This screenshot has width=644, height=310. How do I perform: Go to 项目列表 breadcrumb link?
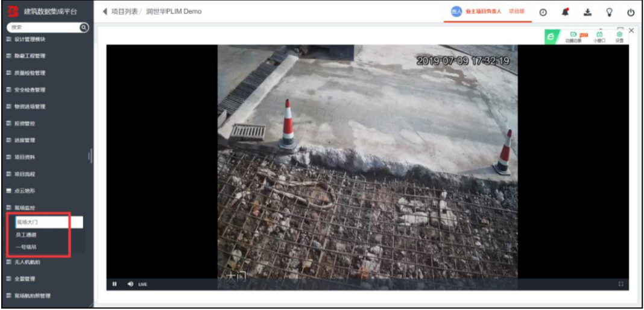click(x=124, y=11)
